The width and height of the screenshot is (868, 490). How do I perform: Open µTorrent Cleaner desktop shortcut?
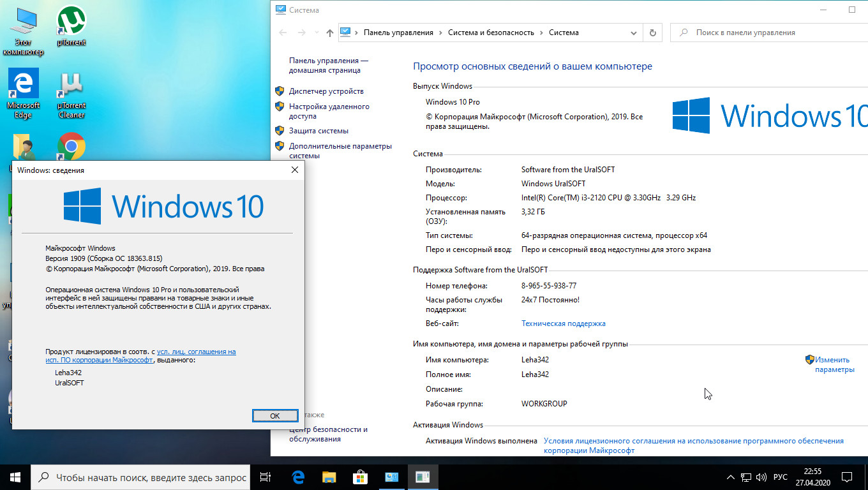(71, 94)
